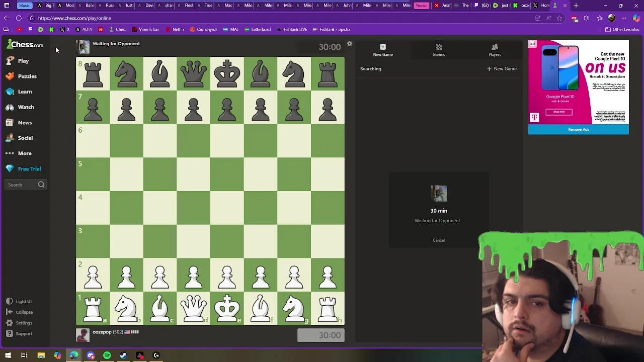This screenshot has width=644, height=362.
Task: Open the Social section
Action: pos(20,138)
